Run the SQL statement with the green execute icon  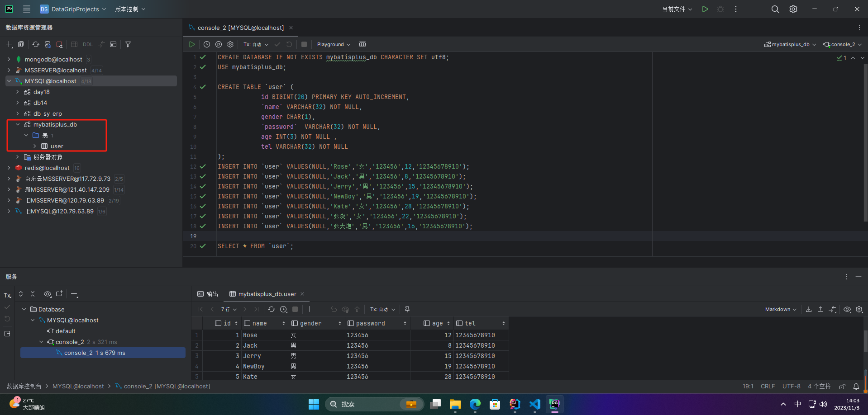(x=192, y=44)
